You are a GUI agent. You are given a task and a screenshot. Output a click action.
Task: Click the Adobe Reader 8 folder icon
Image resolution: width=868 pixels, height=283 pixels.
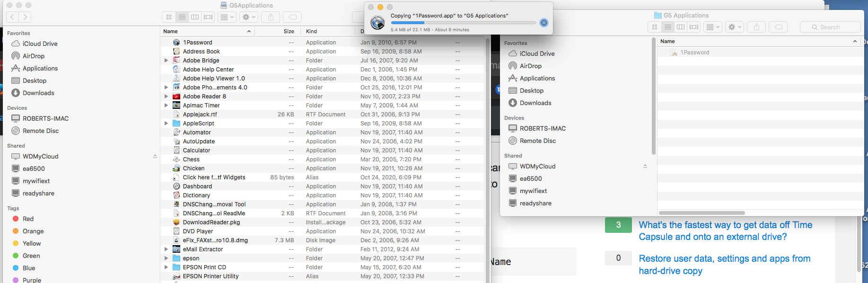click(x=176, y=96)
